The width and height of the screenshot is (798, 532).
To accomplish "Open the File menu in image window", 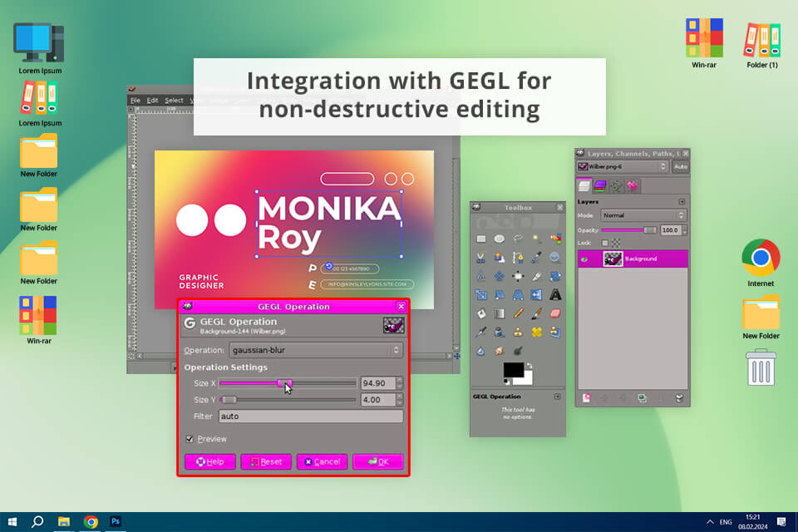I will [135, 101].
